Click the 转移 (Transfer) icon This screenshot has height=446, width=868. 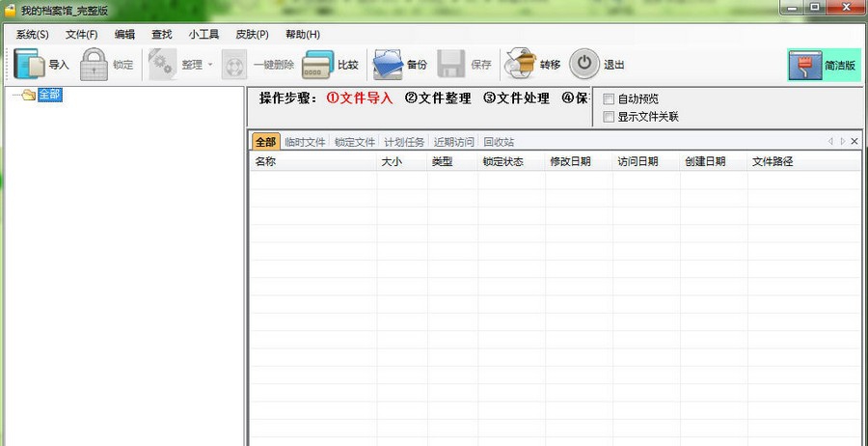pos(521,65)
